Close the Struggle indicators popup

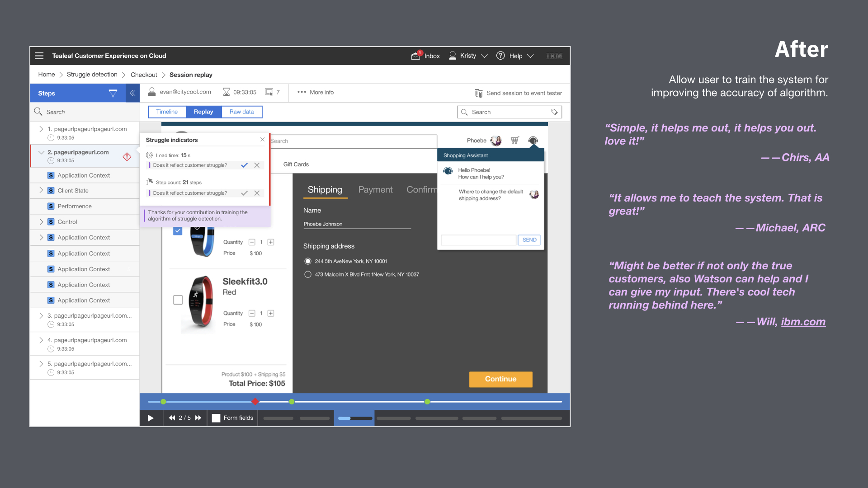[x=262, y=140]
